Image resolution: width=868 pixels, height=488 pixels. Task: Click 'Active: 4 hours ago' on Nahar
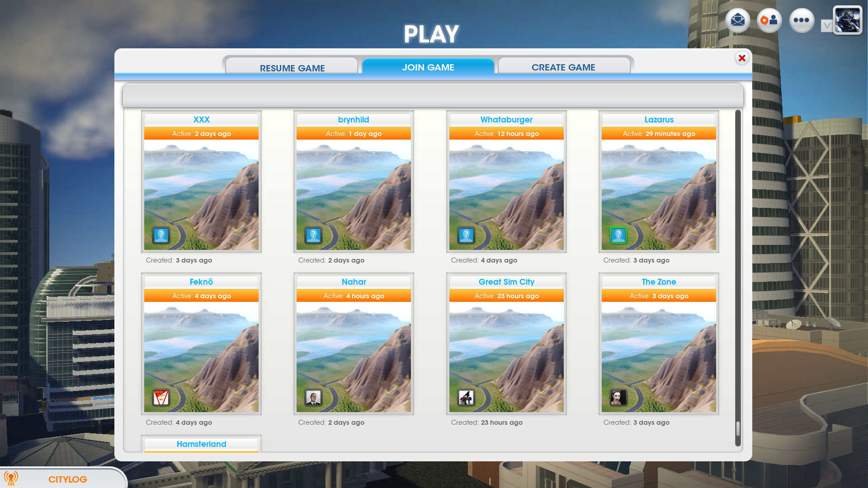(354, 296)
